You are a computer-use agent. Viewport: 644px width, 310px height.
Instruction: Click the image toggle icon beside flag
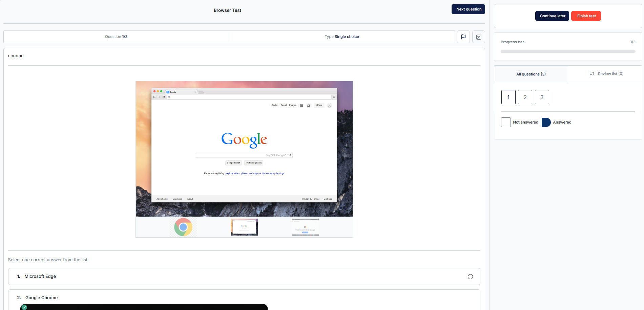click(479, 37)
